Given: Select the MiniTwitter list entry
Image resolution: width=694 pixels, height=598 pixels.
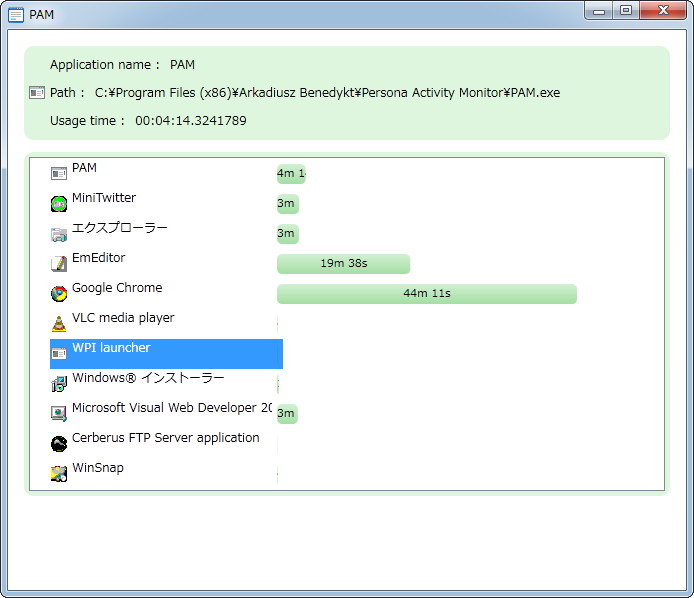Looking at the screenshot, I should (104, 198).
